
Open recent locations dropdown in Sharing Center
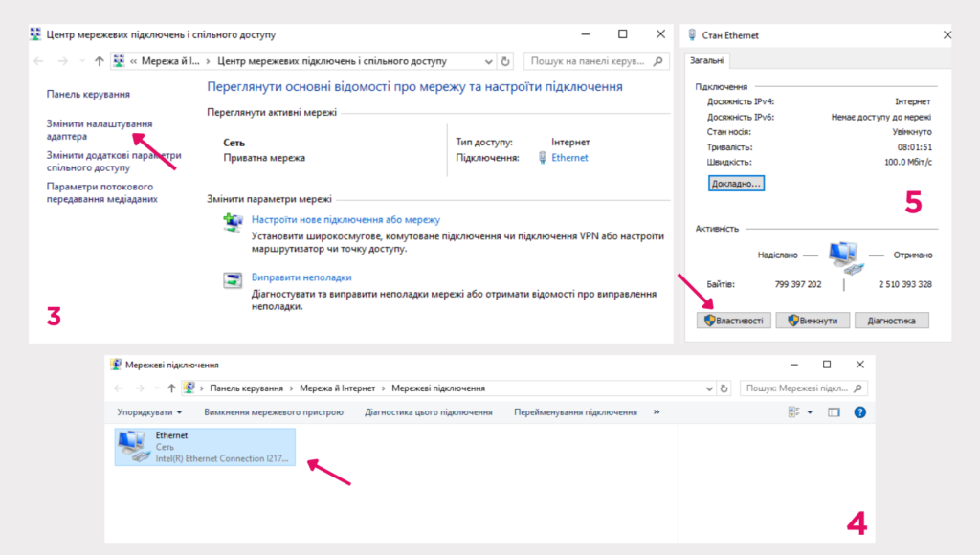coord(82,61)
